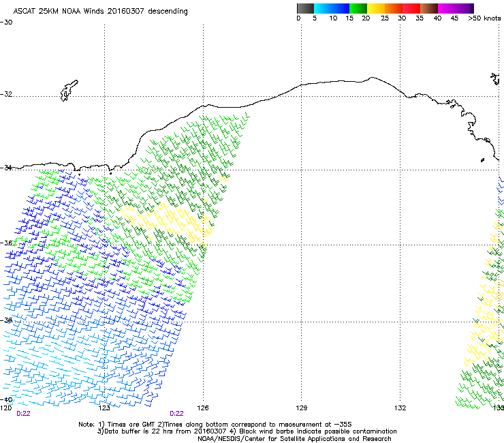Click the red 30-35 knots legend segment
The image size is (504, 443).
click(411, 8)
